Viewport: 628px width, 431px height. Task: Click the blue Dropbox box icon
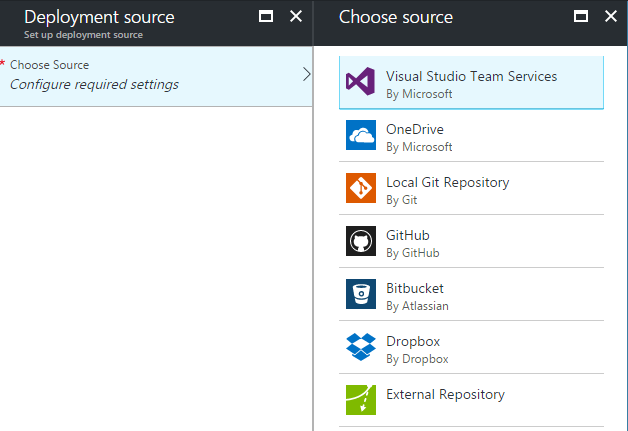[360, 347]
